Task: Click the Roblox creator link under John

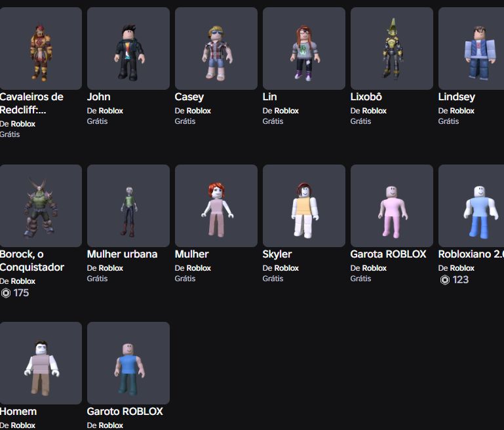Action: coord(111,111)
